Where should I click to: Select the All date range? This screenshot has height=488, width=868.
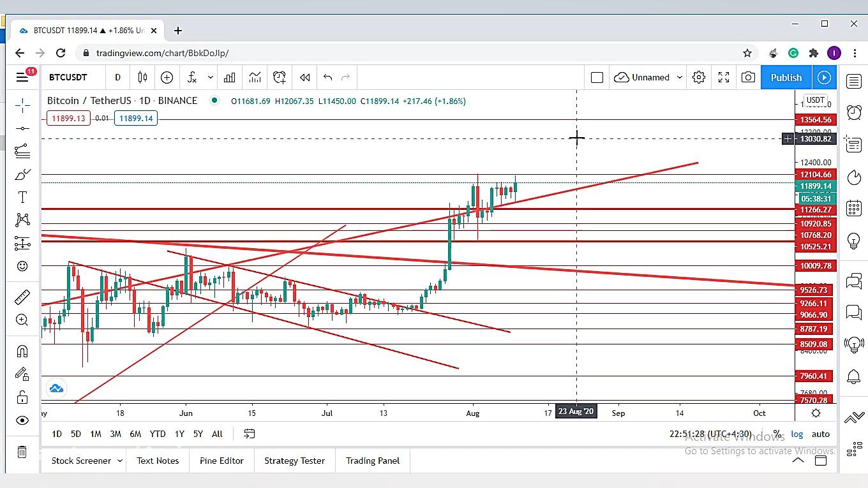[217, 434]
